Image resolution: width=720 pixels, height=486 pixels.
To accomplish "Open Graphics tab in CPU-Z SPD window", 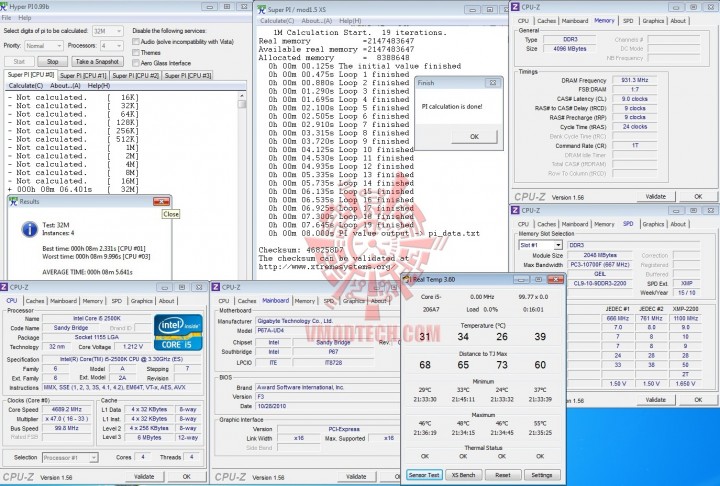I will (653, 224).
